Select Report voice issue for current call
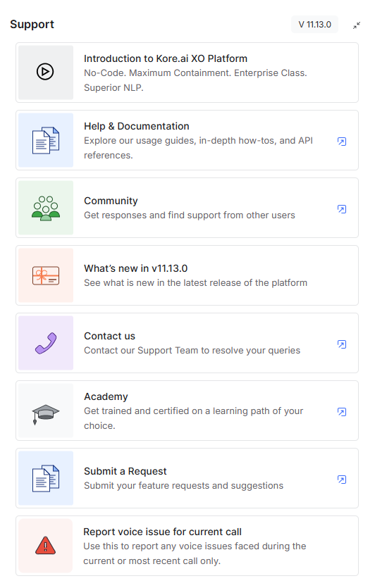 click(x=187, y=546)
